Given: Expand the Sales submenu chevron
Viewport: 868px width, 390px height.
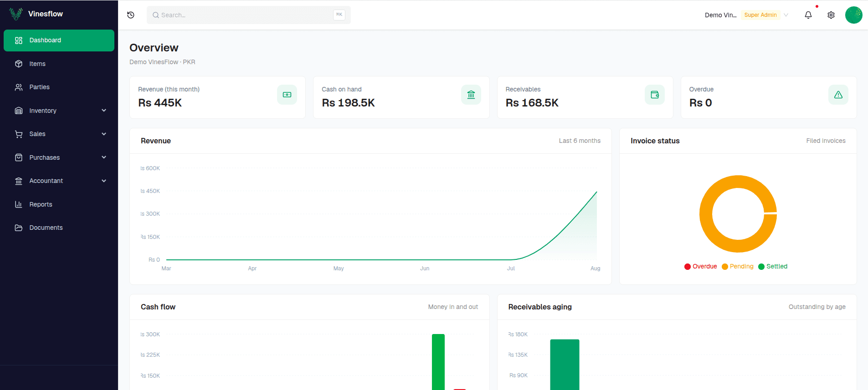Looking at the screenshot, I should pyautogui.click(x=104, y=134).
